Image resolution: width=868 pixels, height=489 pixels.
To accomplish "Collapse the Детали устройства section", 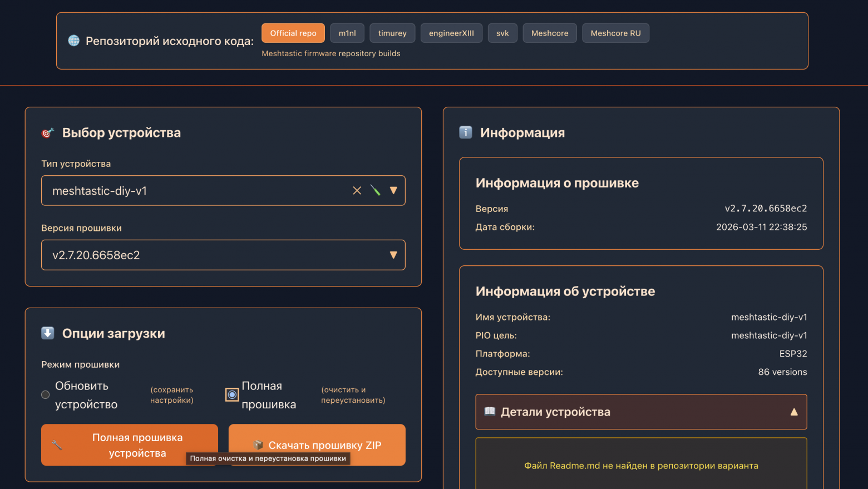I will point(641,412).
